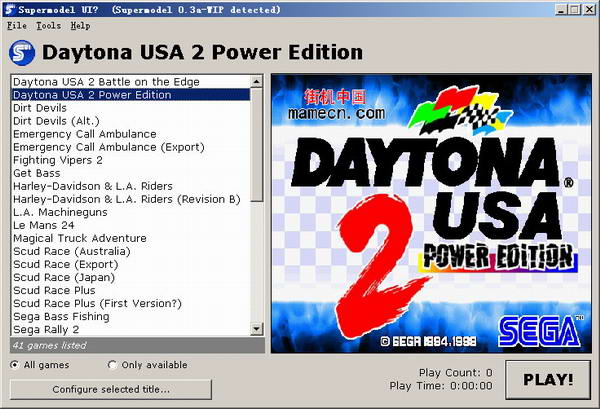Select the Le Mans 24 entry

click(x=131, y=225)
